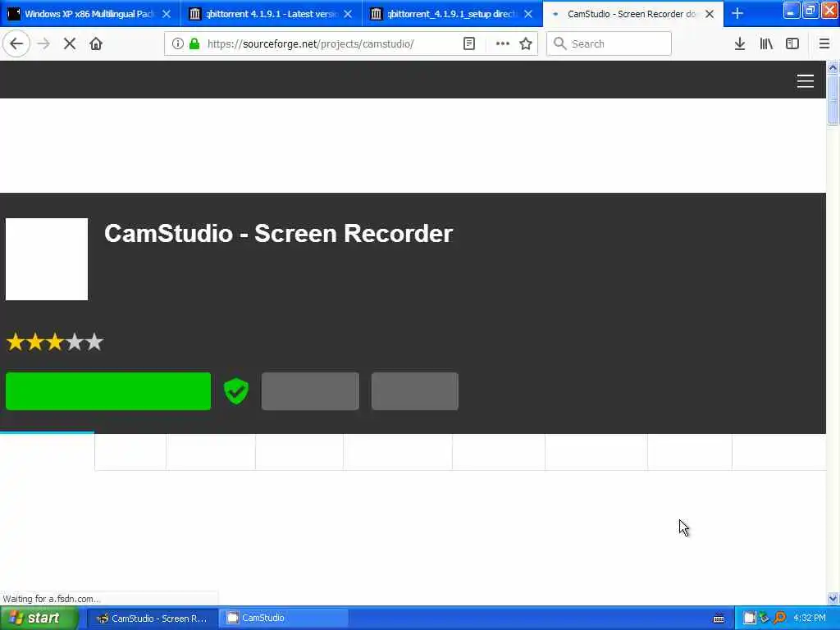Open the Library menu
The height and width of the screenshot is (630, 840).
tap(766, 43)
